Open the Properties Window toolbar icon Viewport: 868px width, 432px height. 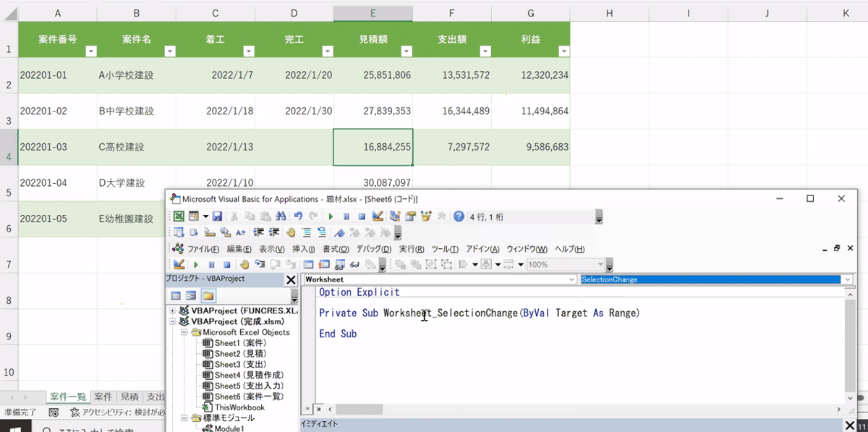[x=410, y=216]
